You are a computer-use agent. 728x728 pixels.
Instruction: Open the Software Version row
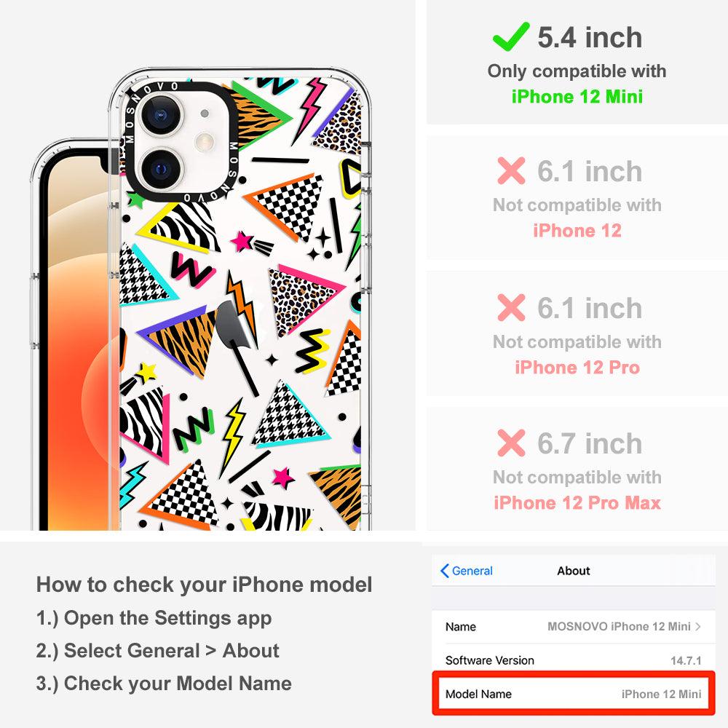(574, 660)
